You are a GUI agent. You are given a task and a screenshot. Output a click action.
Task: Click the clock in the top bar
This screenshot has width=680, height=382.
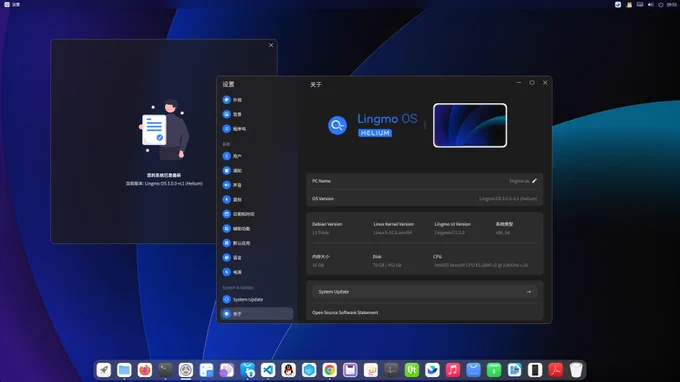[672, 4]
